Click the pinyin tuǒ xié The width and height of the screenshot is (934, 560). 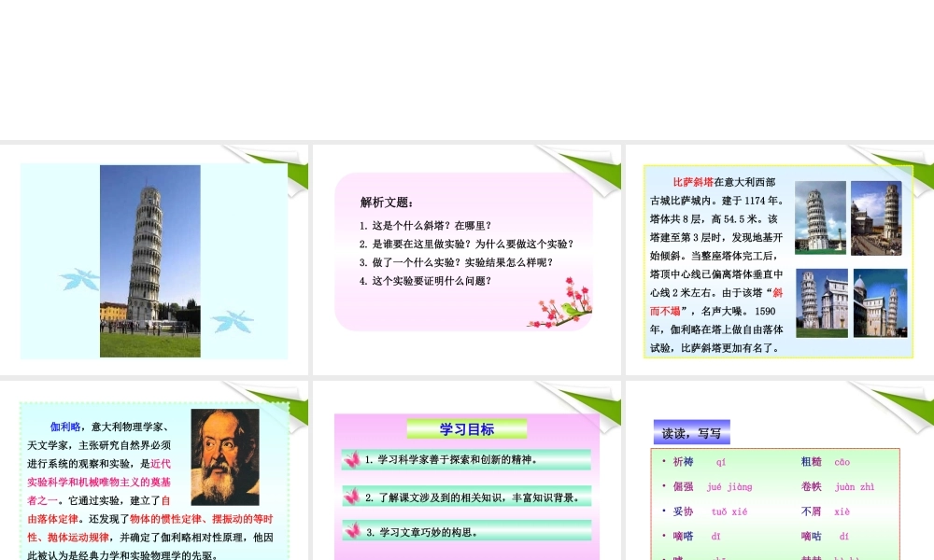tap(729, 511)
